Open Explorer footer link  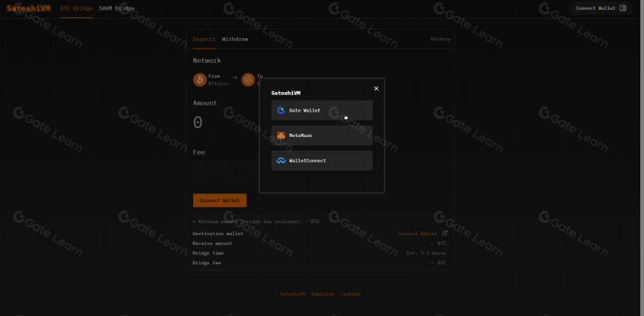click(323, 294)
